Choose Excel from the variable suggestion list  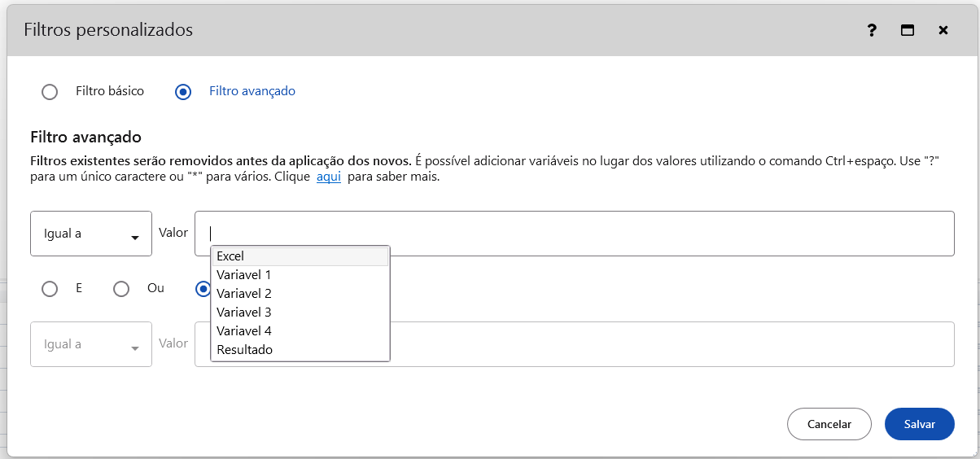point(300,256)
